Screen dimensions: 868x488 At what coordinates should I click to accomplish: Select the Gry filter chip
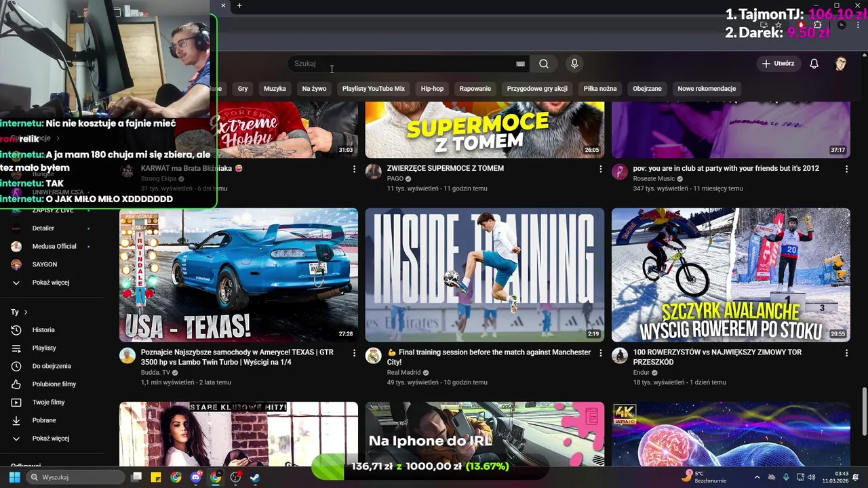(x=243, y=89)
